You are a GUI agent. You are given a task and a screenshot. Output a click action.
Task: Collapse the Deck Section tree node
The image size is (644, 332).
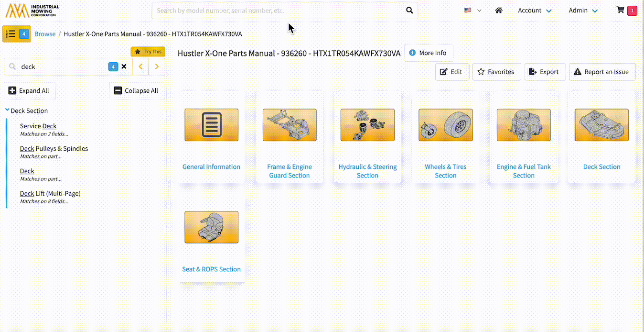(x=7, y=110)
